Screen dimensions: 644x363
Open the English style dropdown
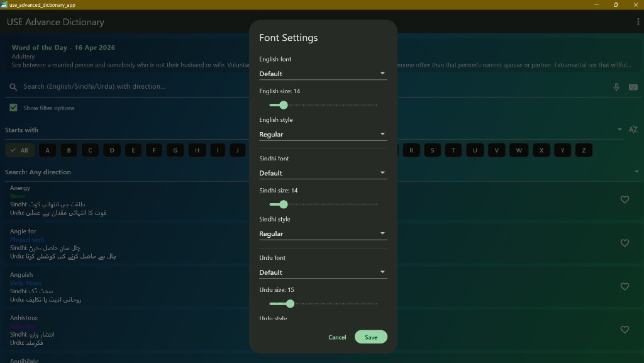[x=323, y=135]
